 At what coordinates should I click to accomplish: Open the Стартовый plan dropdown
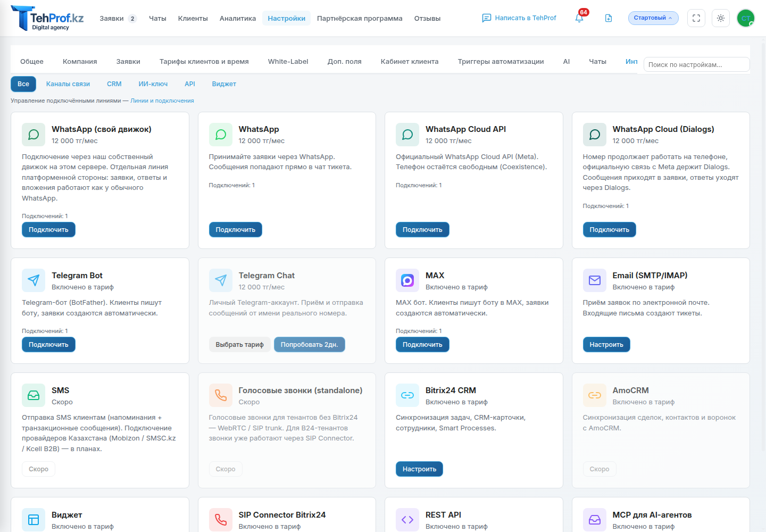(653, 18)
